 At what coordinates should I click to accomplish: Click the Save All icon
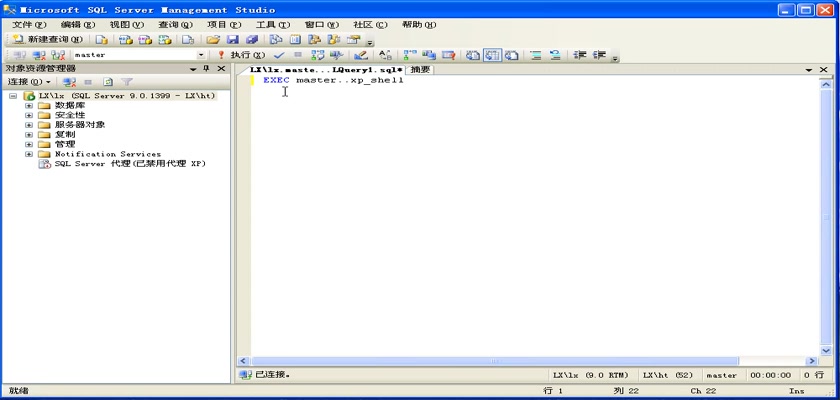click(252, 40)
